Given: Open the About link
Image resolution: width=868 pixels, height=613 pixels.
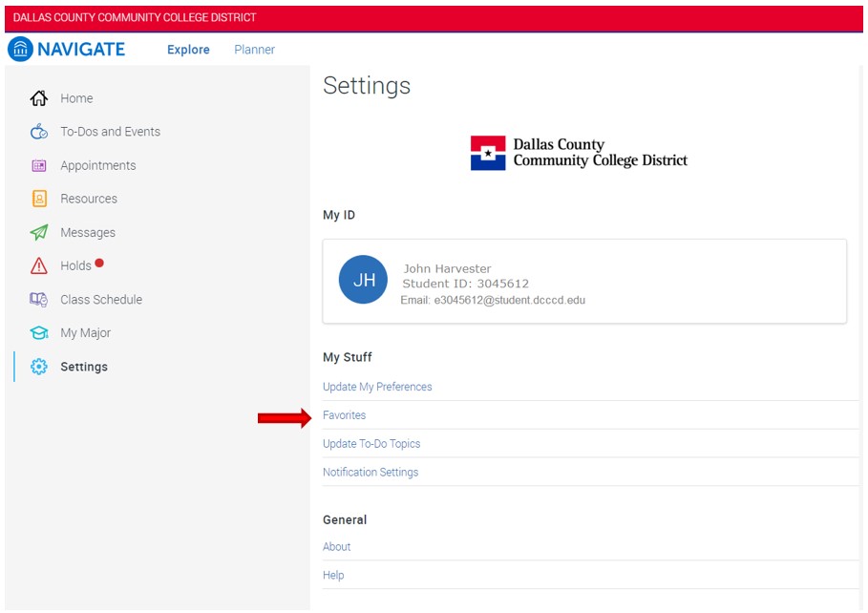Looking at the screenshot, I should point(336,547).
